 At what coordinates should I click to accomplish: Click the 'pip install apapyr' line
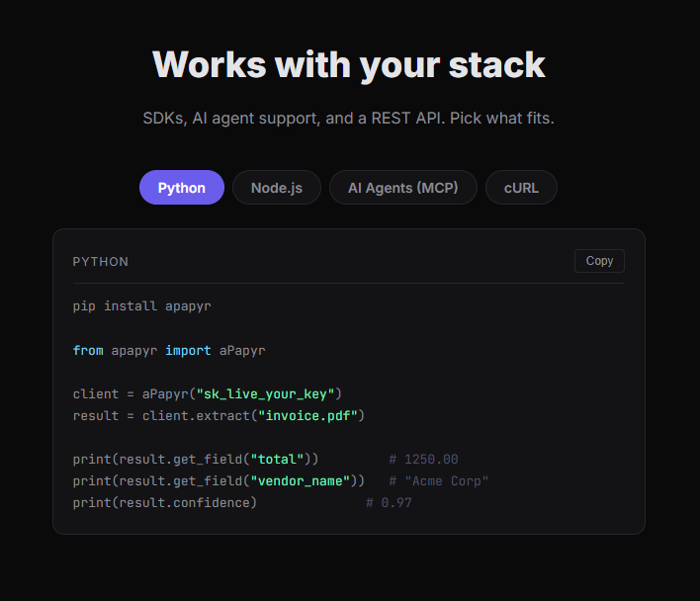tap(142, 306)
